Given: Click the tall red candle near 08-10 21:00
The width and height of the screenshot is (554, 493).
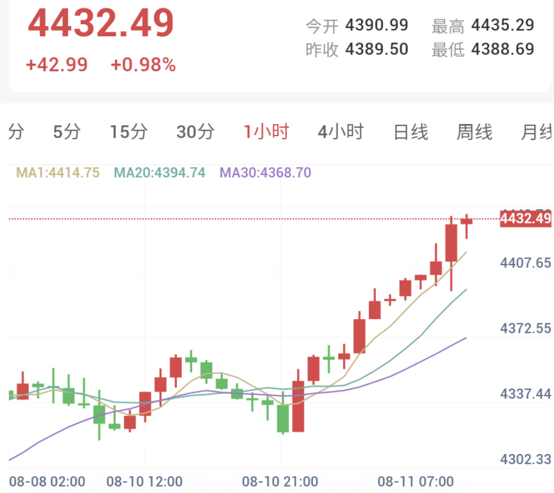Looking at the screenshot, I should pyautogui.click(x=298, y=401).
